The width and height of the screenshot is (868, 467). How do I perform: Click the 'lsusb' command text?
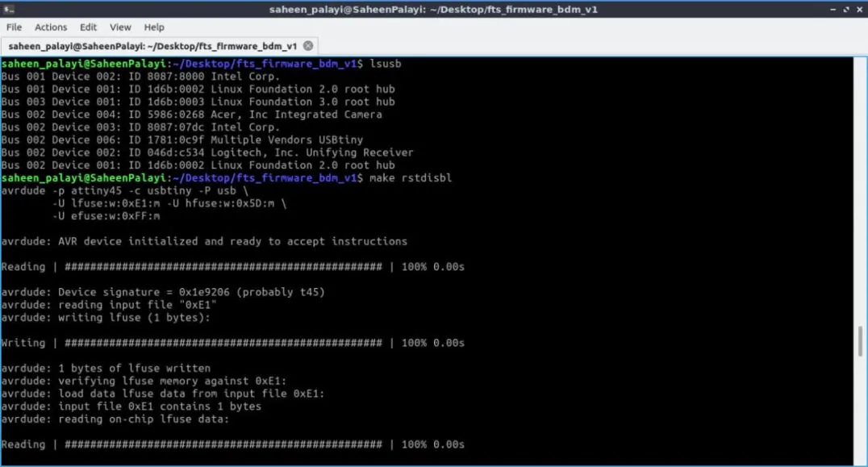386,64
